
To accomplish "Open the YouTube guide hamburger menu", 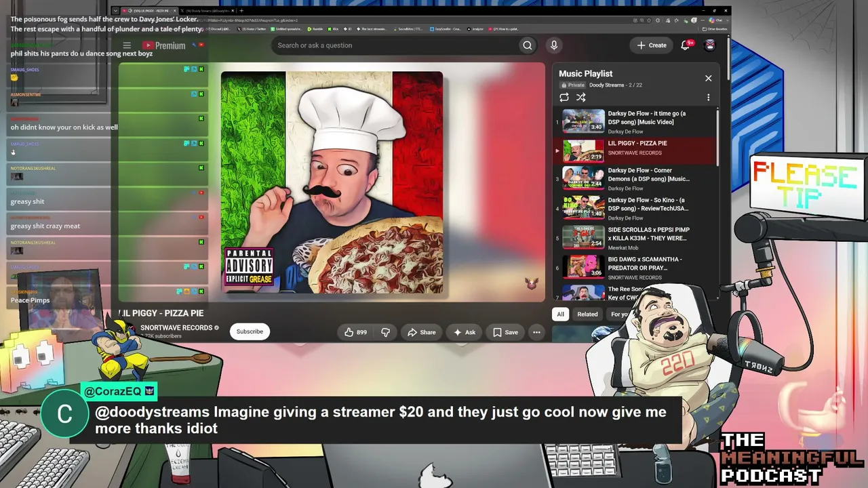I will 127,45.
